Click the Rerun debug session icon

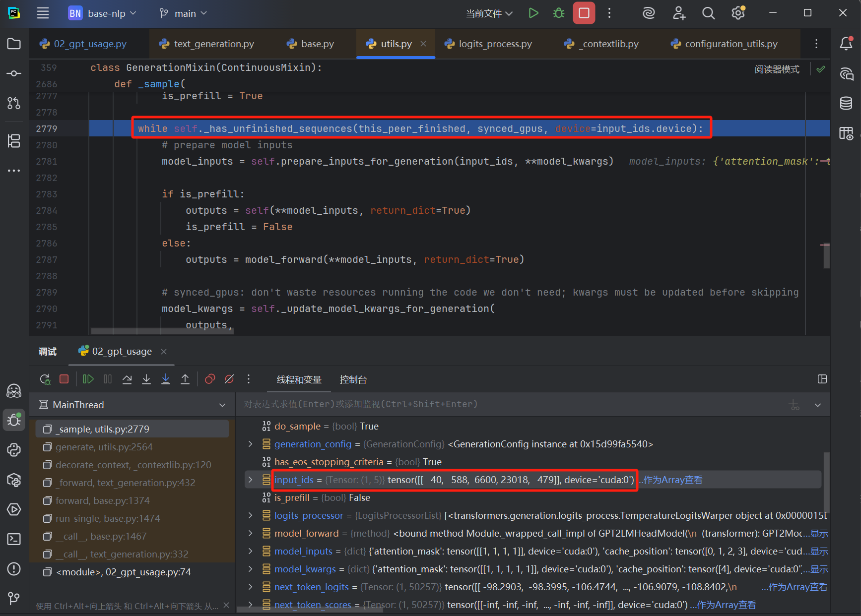pyautogui.click(x=45, y=379)
